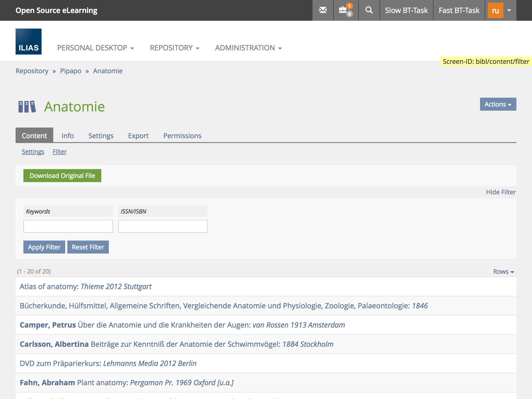Expand the user menu caret
The height and width of the screenshot is (399, 532).
point(509,10)
